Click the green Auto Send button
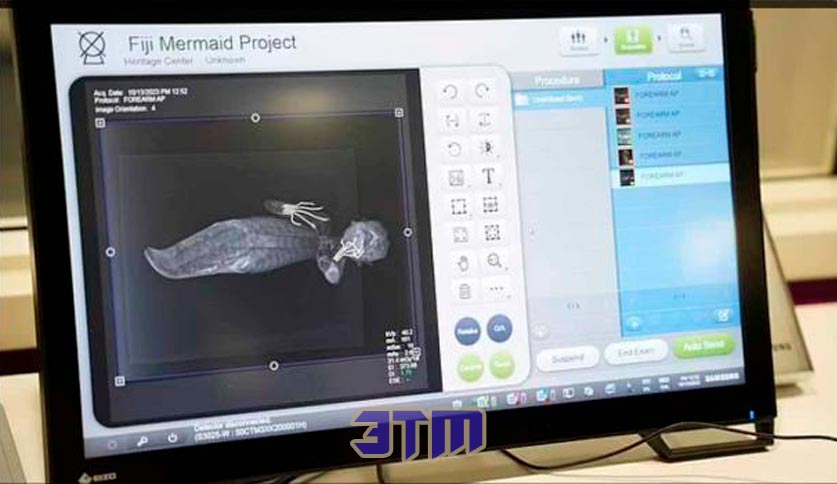Image resolution: width=837 pixels, height=484 pixels. tap(704, 346)
